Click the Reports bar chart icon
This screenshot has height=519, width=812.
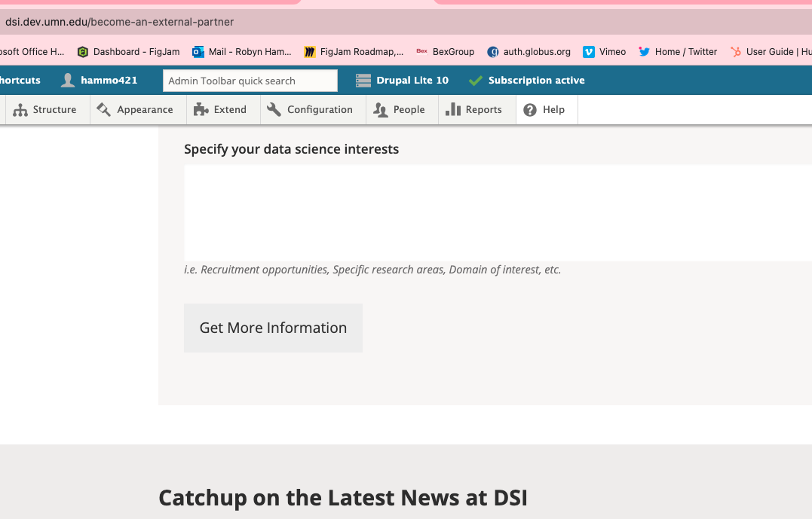pos(453,110)
